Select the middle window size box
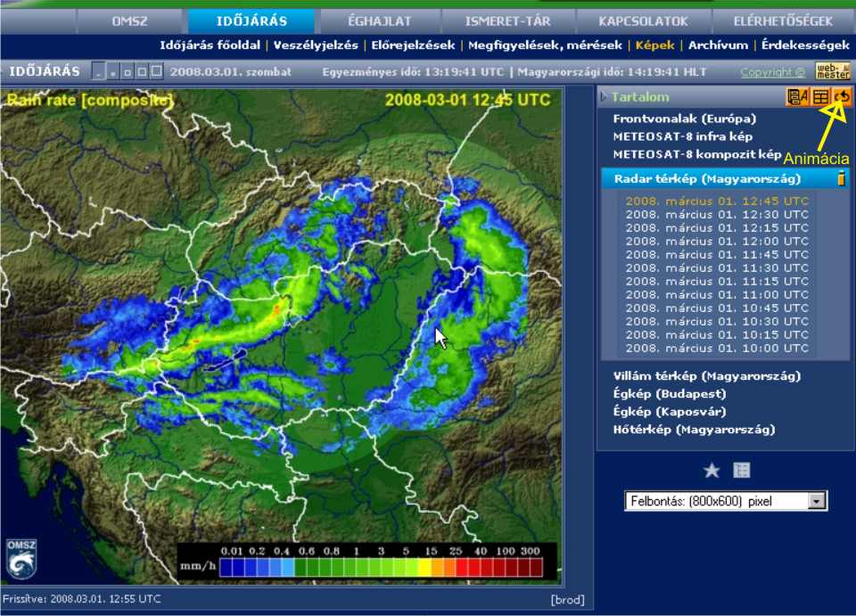 (x=128, y=71)
